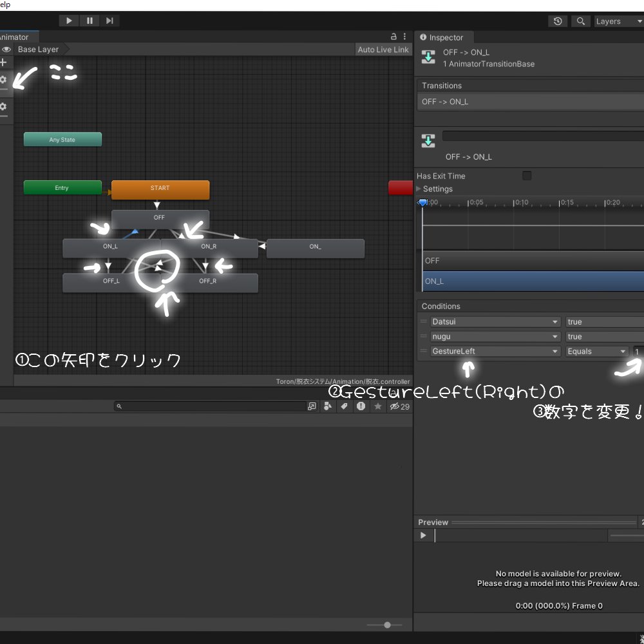Image resolution: width=644 pixels, height=644 pixels.
Task: Click the GestureLeft value field
Action: pos(638,351)
